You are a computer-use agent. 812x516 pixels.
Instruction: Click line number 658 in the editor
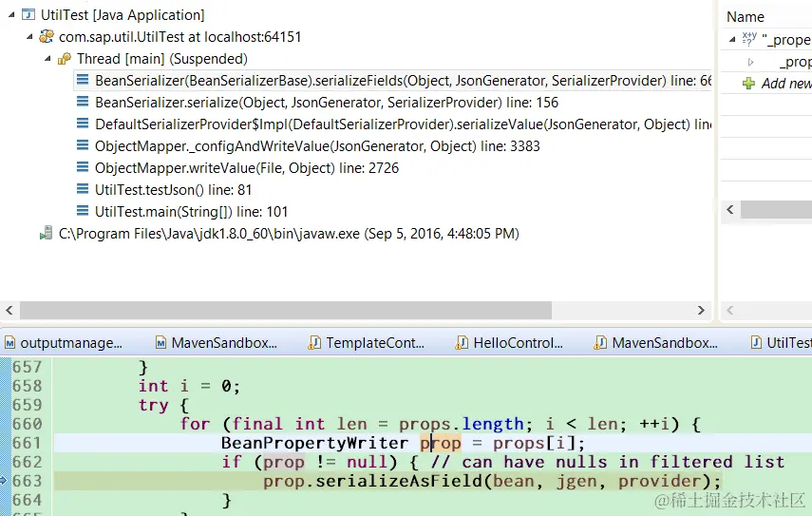pyautogui.click(x=27, y=386)
